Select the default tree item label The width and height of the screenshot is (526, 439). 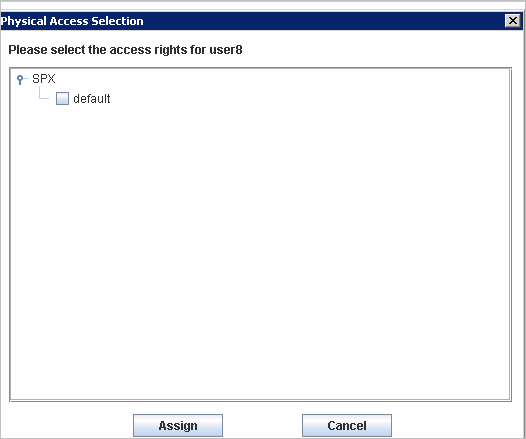coord(92,99)
